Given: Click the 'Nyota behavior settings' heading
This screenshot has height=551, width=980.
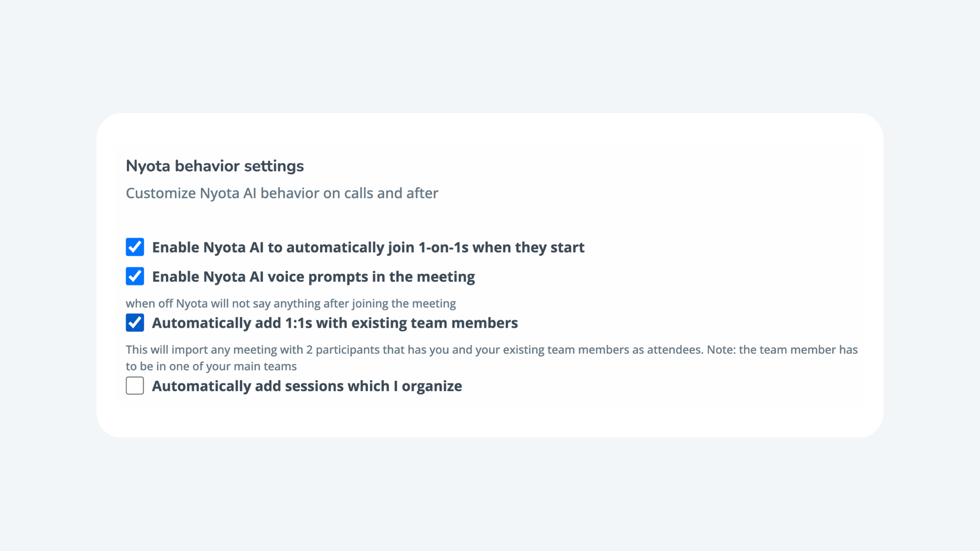Looking at the screenshot, I should click(x=215, y=166).
